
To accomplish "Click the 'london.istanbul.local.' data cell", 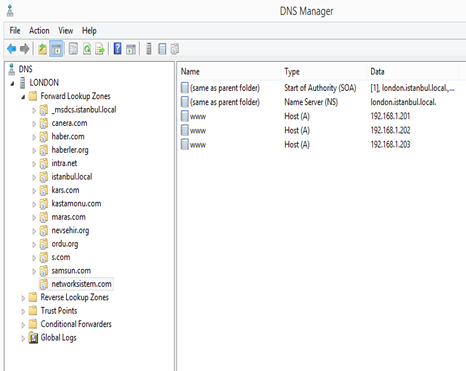I will tap(403, 102).
